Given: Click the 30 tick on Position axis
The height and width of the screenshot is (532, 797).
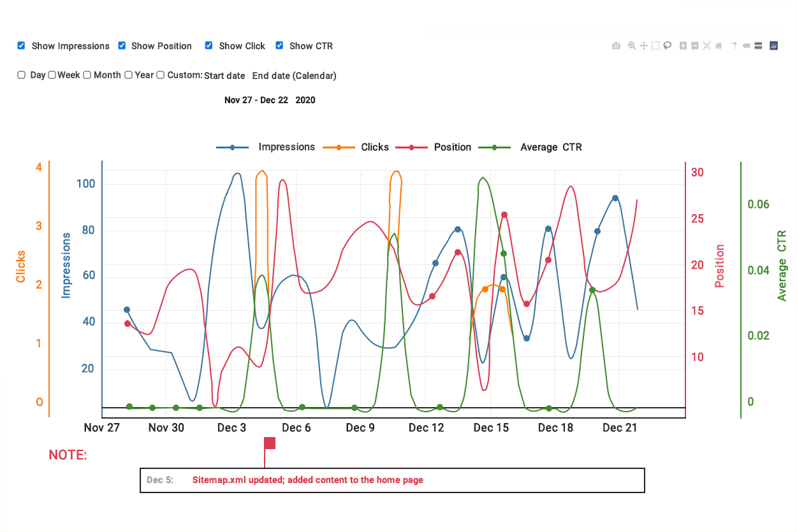Looking at the screenshot, I should point(697,173).
